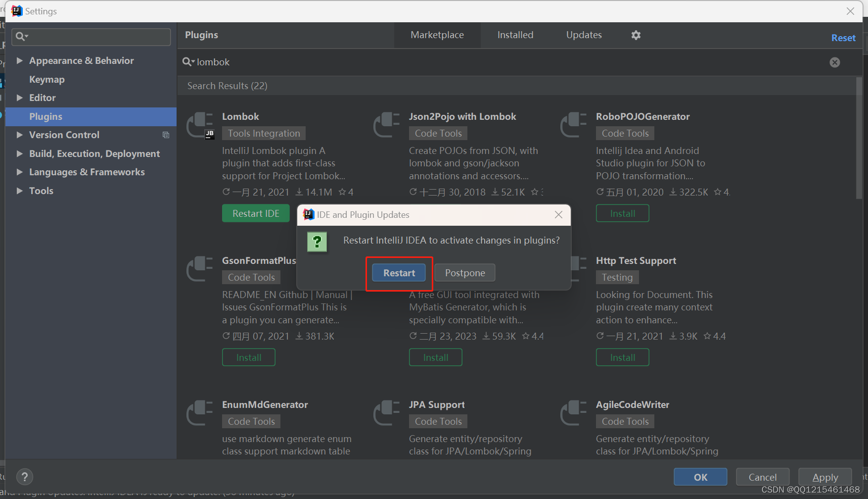Image resolution: width=868 pixels, height=499 pixels.
Task: Click the GsonFormatPlus plugin icon
Action: click(x=200, y=269)
